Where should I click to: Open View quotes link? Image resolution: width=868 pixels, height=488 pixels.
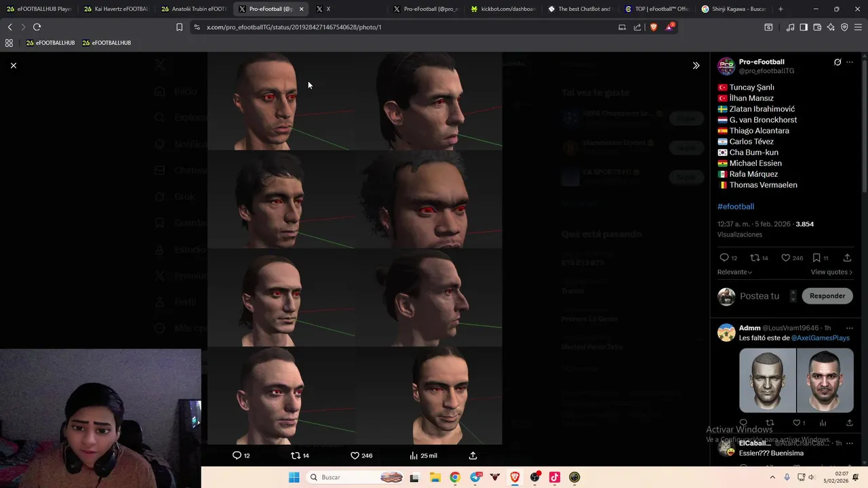pyautogui.click(x=831, y=272)
